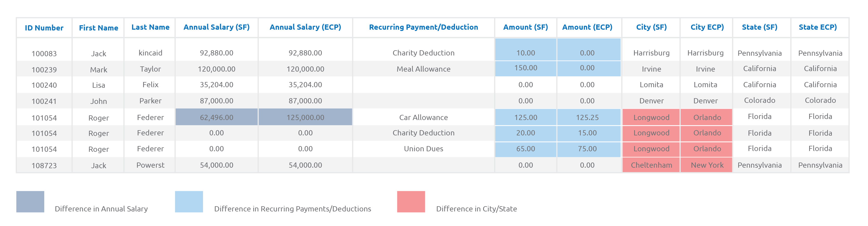868x226 pixels.
Task: Select the 150.00 Amount (SF) cell
Action: (525, 68)
